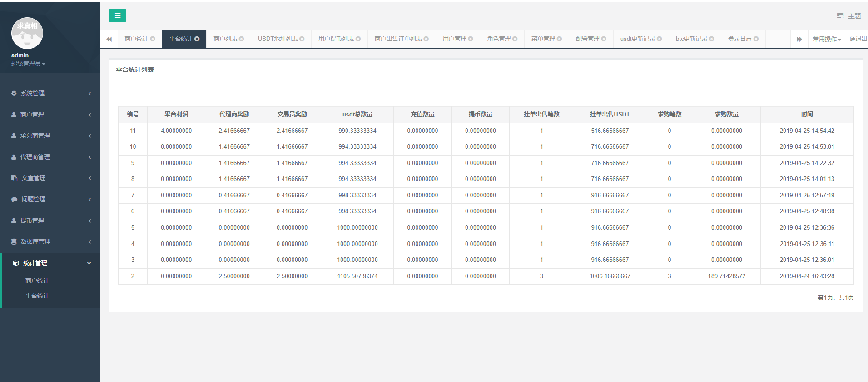Switch to the 用户提币列表 tab
This screenshot has height=382, width=868.
[x=336, y=39]
